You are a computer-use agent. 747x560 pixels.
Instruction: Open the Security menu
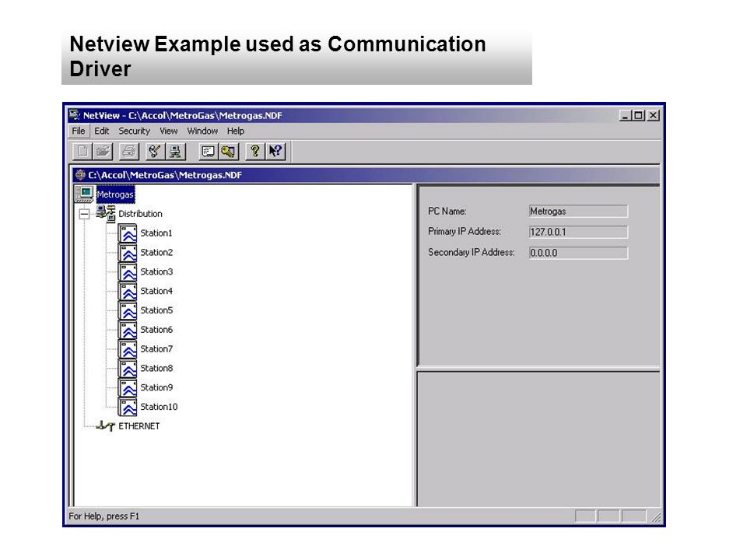click(135, 131)
